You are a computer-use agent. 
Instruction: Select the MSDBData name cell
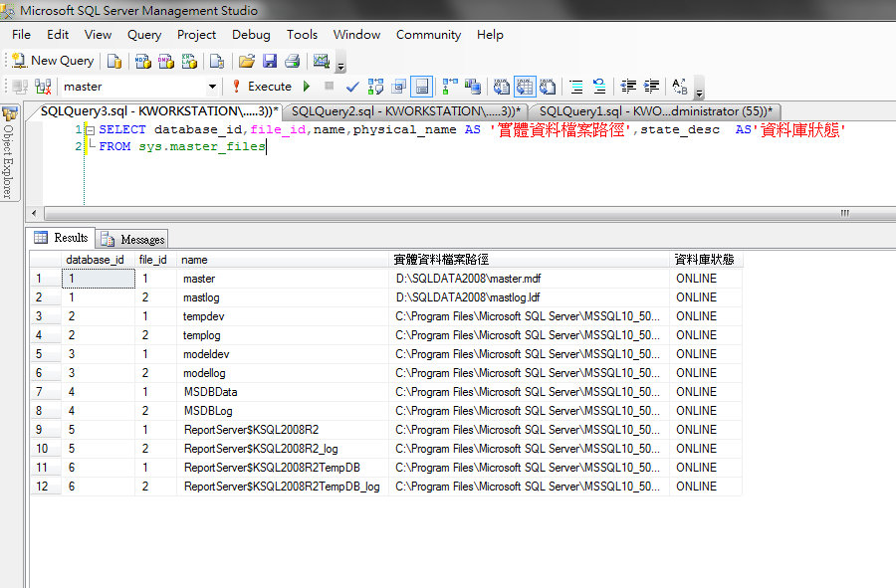[x=283, y=392]
